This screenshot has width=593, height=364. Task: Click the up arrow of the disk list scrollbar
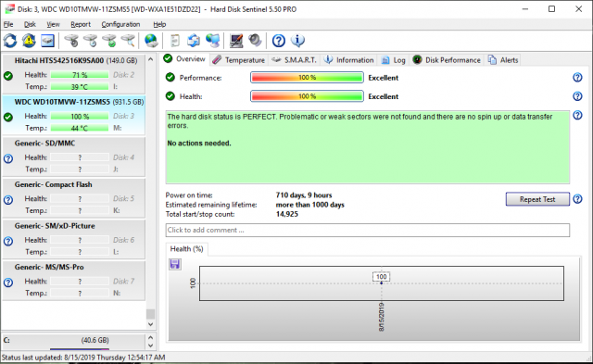[x=150, y=59]
